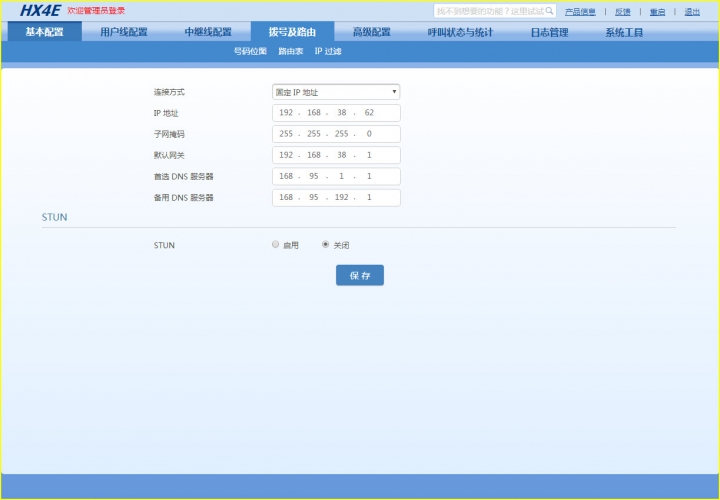Click second octet 168 of IP 地址
Image resolution: width=720 pixels, height=500 pixels.
pyautogui.click(x=314, y=113)
